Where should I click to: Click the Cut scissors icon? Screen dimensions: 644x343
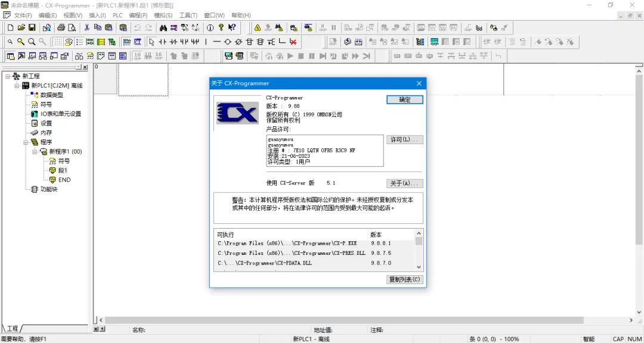coord(86,27)
